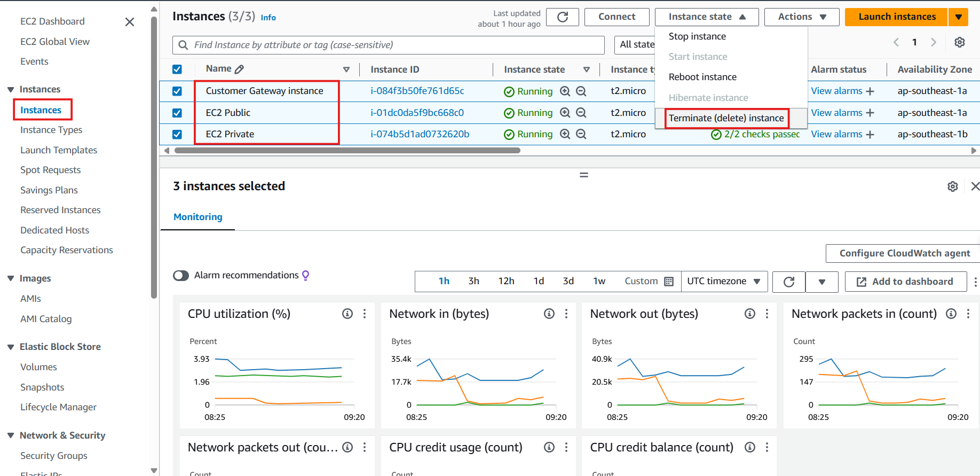
Task: Show info for Network in chart
Action: [549, 314]
